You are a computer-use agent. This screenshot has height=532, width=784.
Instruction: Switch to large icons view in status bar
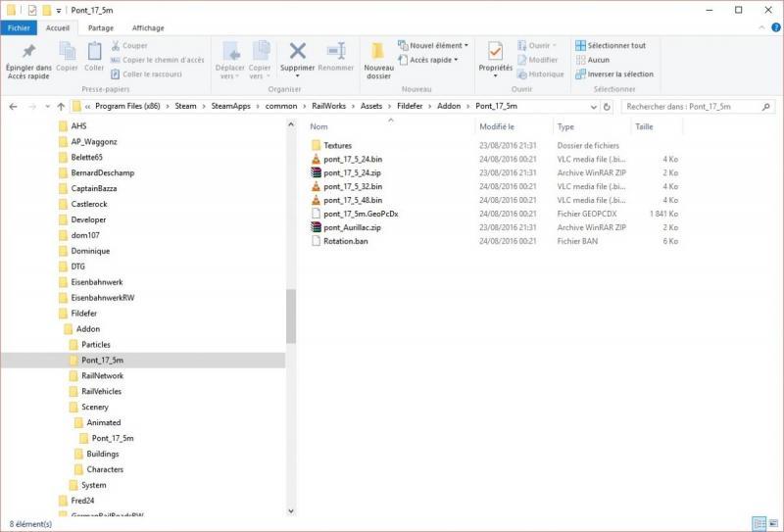pos(773,523)
